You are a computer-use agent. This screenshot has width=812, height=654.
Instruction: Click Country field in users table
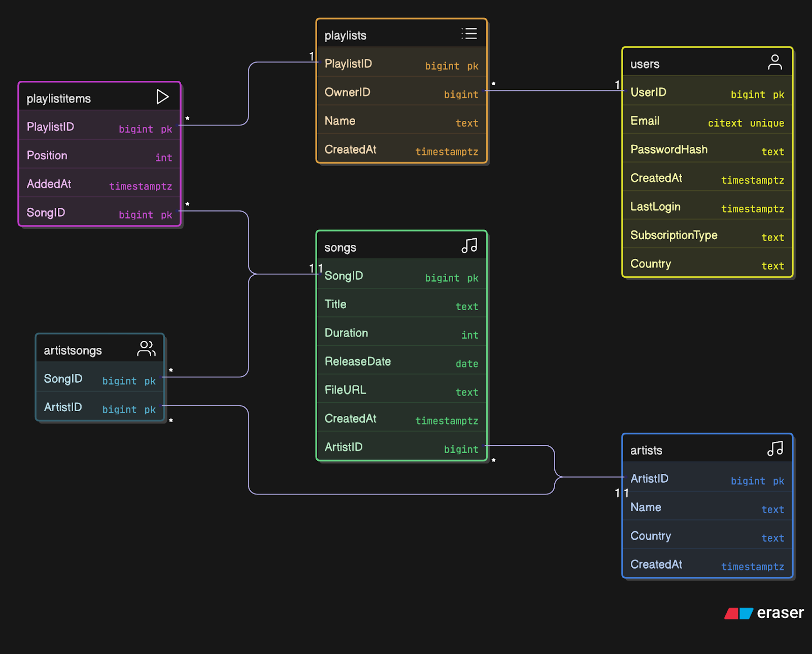click(x=707, y=263)
